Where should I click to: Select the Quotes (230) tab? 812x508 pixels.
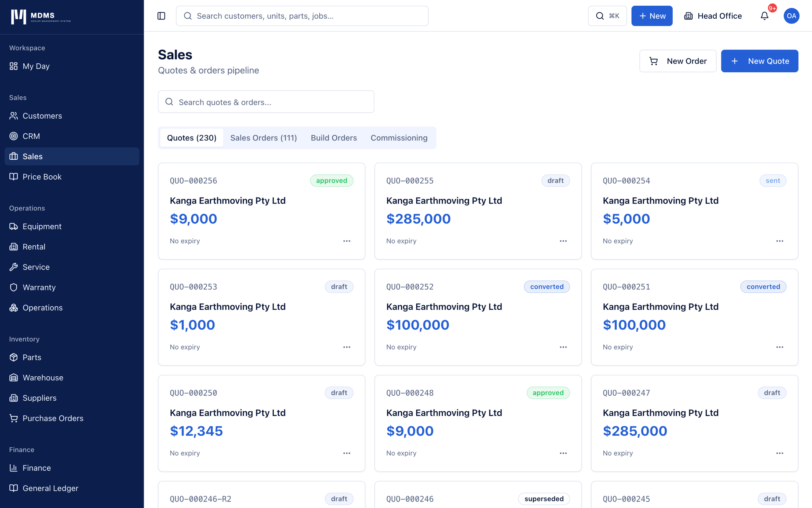point(192,138)
